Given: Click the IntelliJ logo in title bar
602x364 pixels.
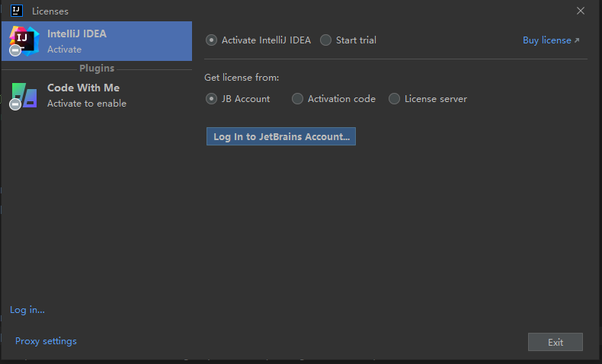Looking at the screenshot, I should (16, 11).
